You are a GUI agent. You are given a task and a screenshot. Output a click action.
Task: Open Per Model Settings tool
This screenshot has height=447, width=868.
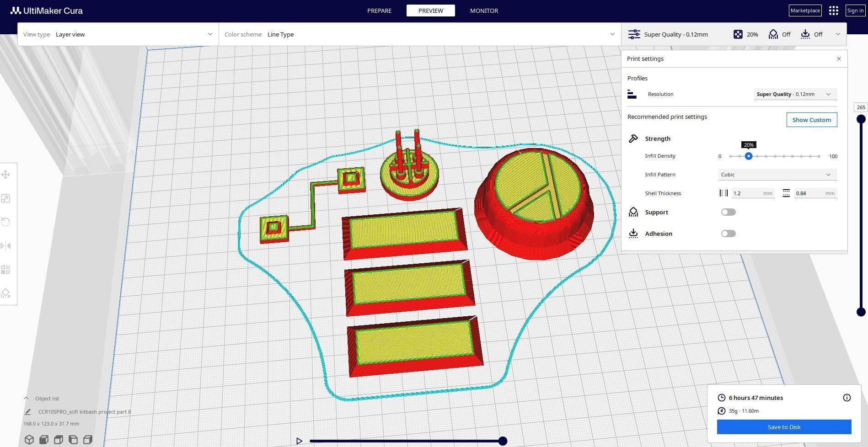click(5, 270)
